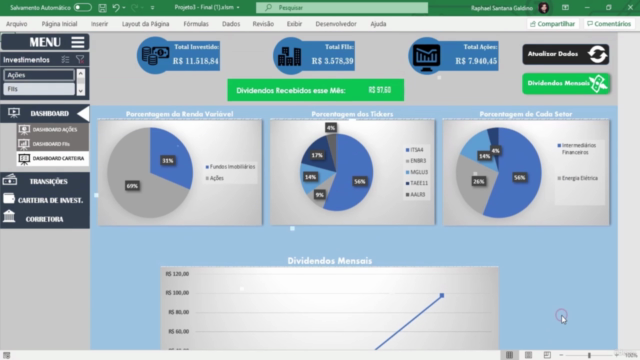Click the MENU hamburger icon
Image resolution: width=640 pixels, height=360 pixels.
pyautogui.click(x=78, y=42)
